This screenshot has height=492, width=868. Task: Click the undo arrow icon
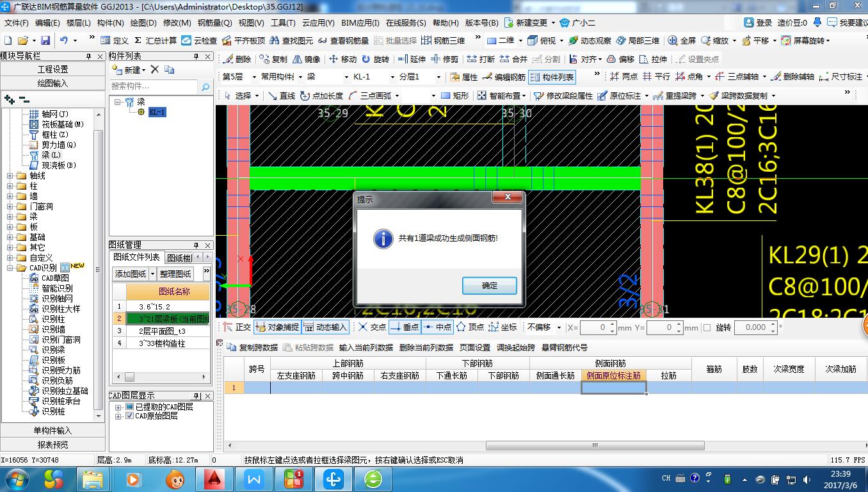[x=64, y=40]
